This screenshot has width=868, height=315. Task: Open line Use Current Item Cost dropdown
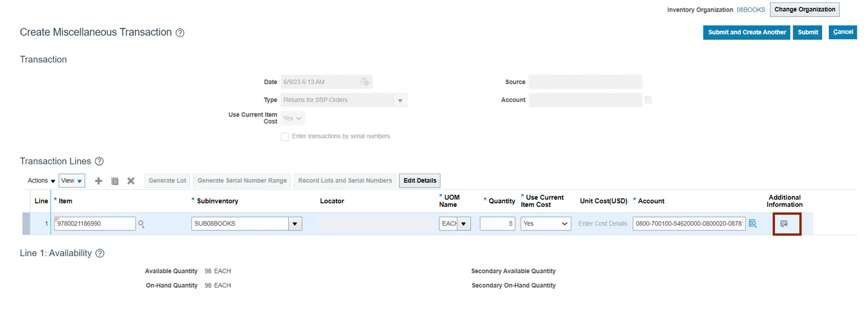click(546, 224)
